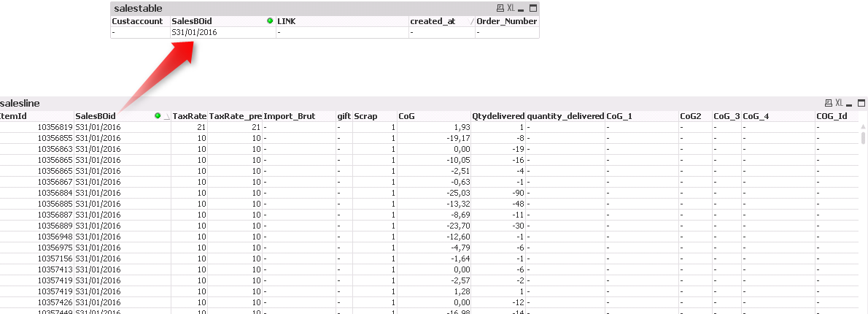Select ItemId cell 10356887
The height and width of the screenshot is (314, 868).
tap(55, 215)
